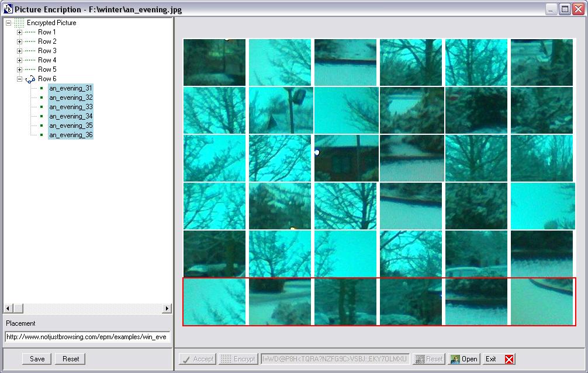The image size is (588, 373).
Task: Click the grid icon beside Encrypted Picture
Action: (19, 23)
